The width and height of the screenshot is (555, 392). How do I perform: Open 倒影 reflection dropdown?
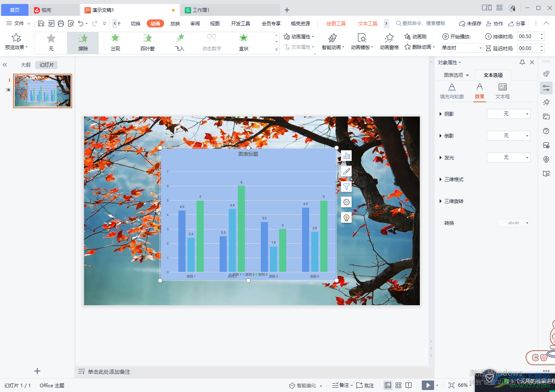pyautogui.click(x=509, y=136)
